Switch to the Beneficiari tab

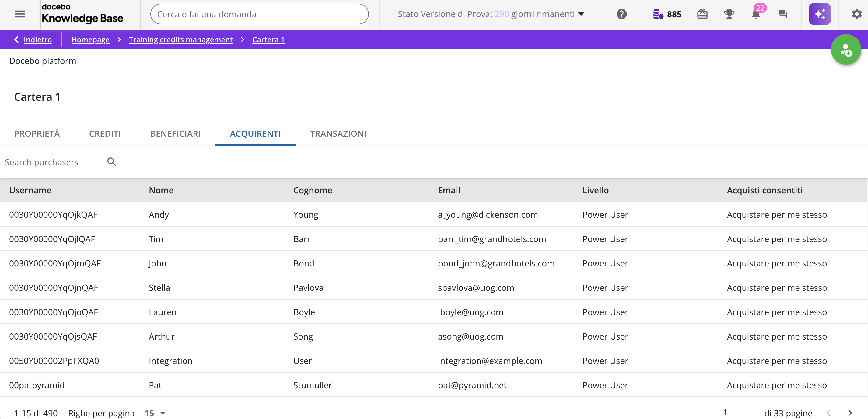pyautogui.click(x=175, y=134)
